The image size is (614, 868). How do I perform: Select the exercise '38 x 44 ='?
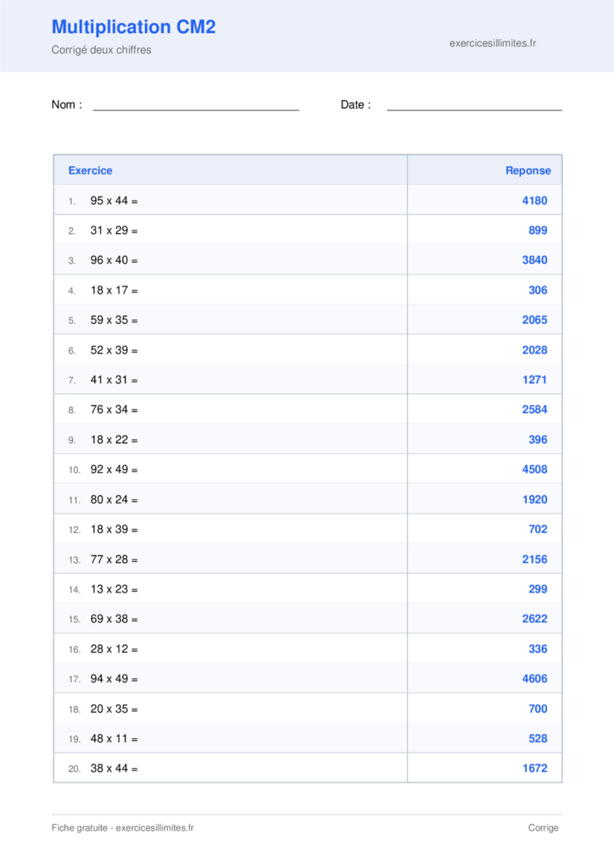(x=114, y=768)
